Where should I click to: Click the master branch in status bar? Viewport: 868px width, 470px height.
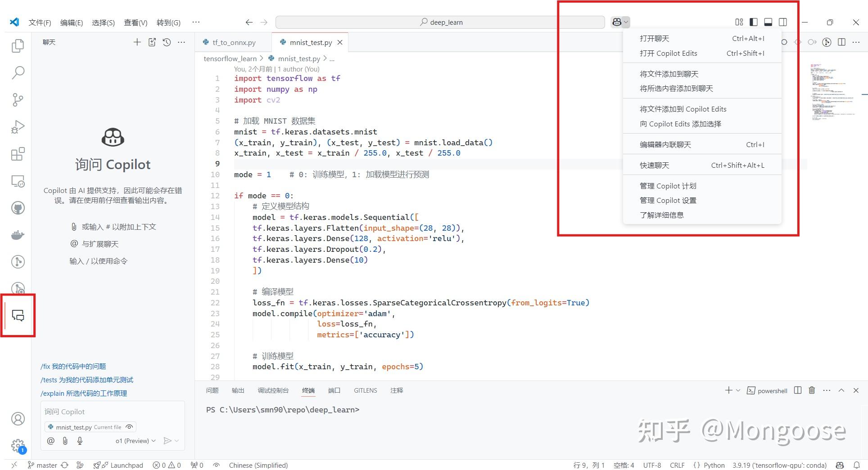click(x=42, y=465)
